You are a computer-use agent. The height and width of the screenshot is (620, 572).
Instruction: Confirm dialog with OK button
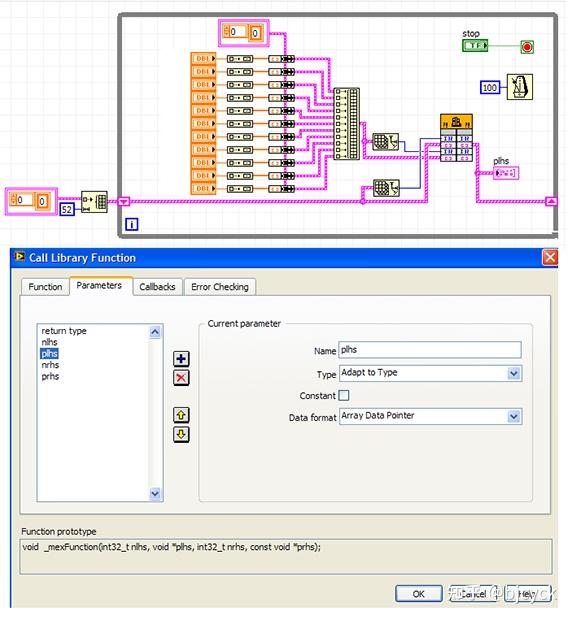tap(418, 594)
